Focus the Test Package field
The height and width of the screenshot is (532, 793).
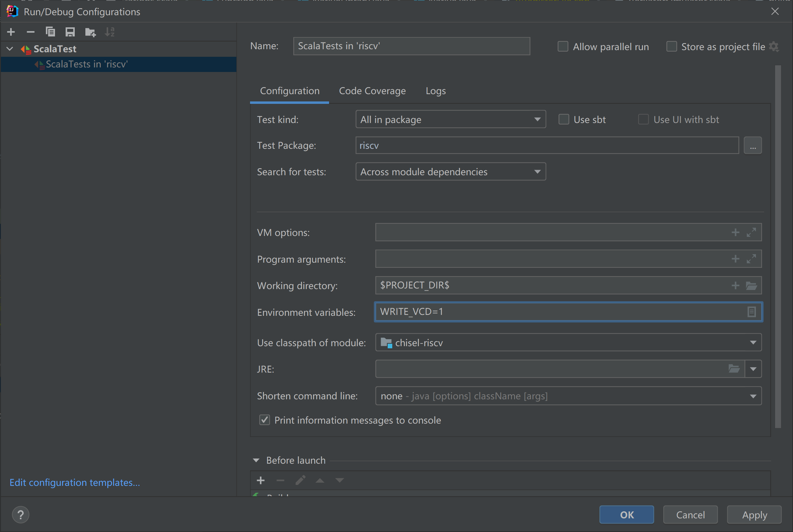[x=547, y=145]
